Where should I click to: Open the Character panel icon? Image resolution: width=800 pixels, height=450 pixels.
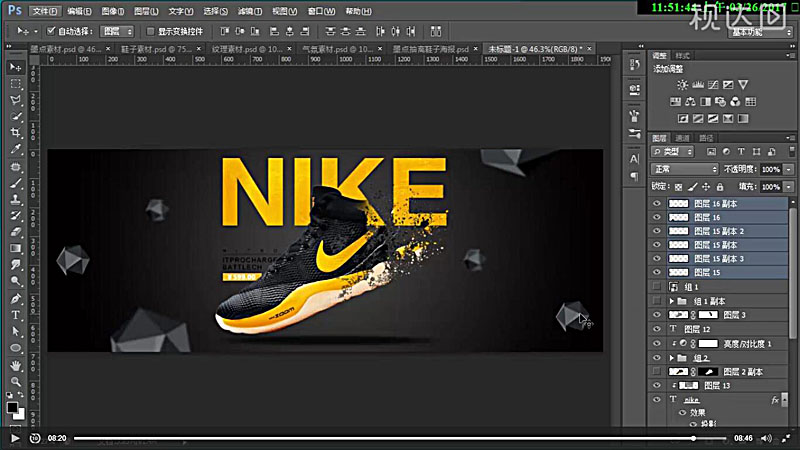click(634, 159)
